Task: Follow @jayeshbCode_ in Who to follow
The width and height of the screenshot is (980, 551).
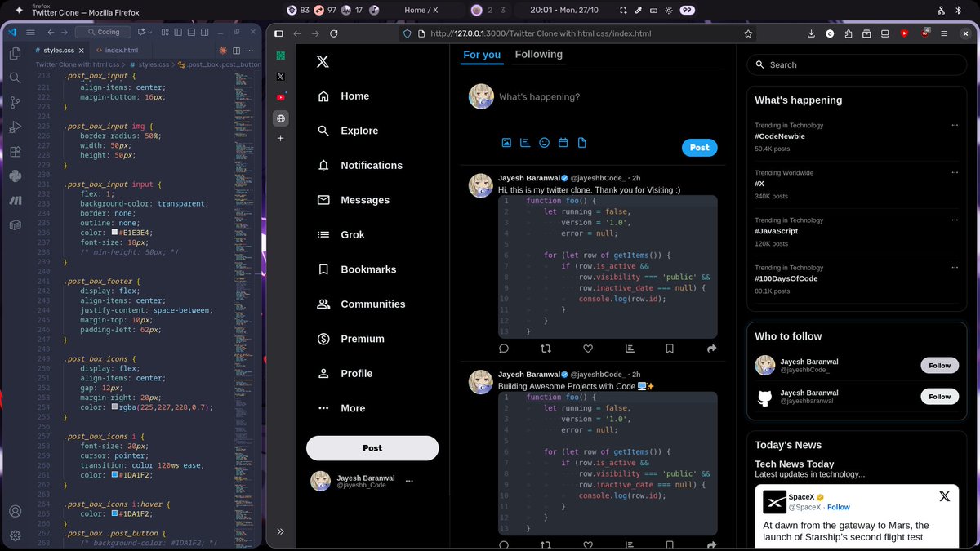Action: coord(939,366)
